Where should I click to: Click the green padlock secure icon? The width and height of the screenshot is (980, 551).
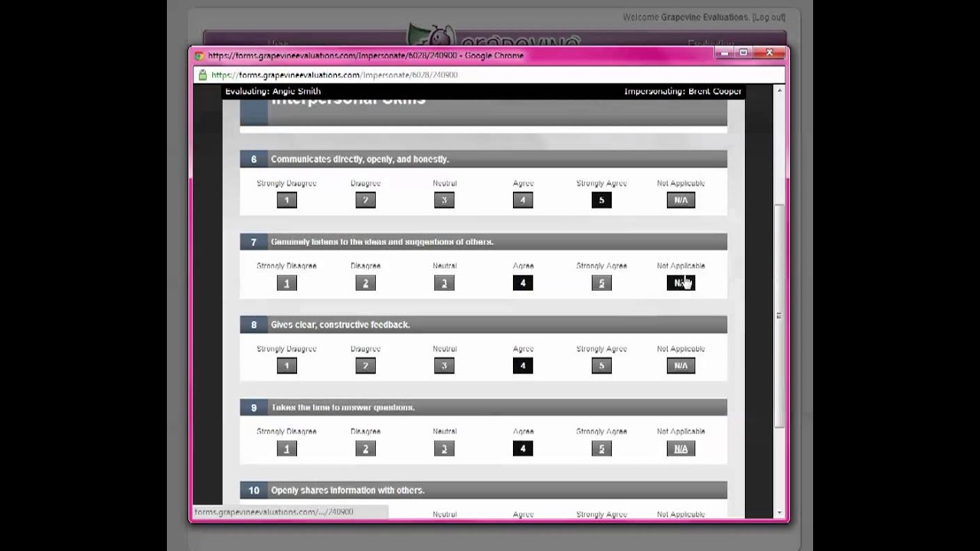click(x=202, y=75)
